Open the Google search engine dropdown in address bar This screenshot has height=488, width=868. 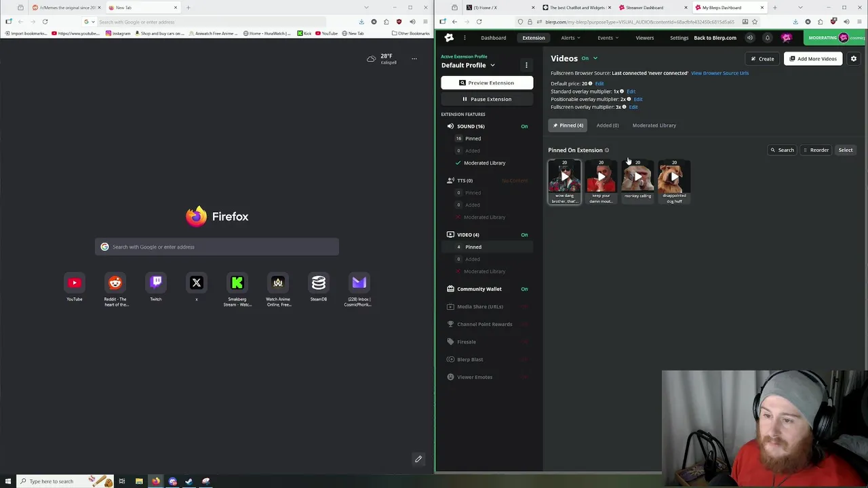pyautogui.click(x=88, y=22)
